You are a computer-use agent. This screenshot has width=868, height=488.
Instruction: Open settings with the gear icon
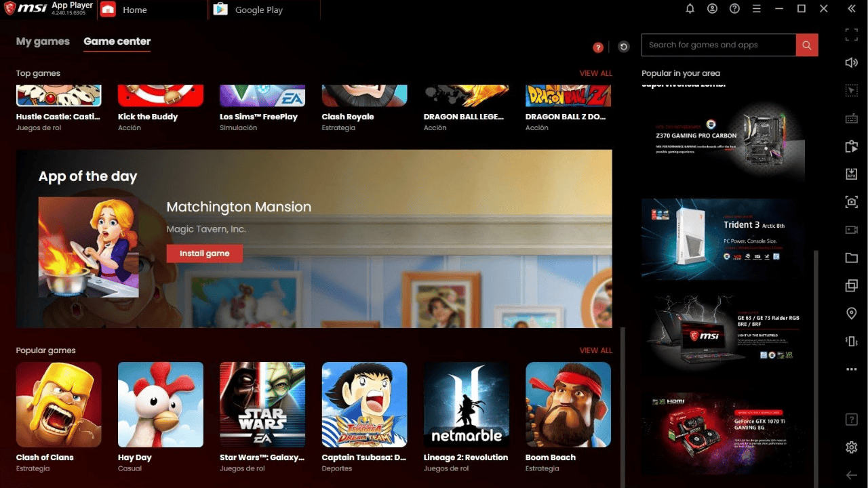852,447
